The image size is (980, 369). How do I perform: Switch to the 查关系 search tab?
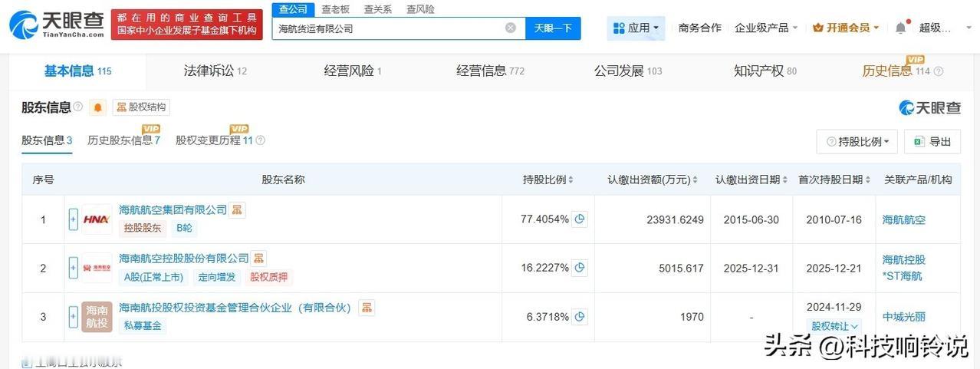point(377,9)
